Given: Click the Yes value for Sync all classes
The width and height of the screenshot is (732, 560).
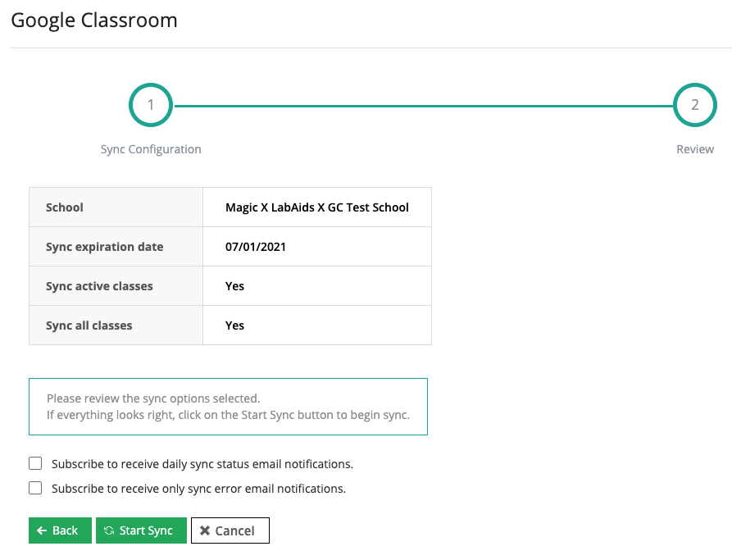Looking at the screenshot, I should tap(235, 326).
